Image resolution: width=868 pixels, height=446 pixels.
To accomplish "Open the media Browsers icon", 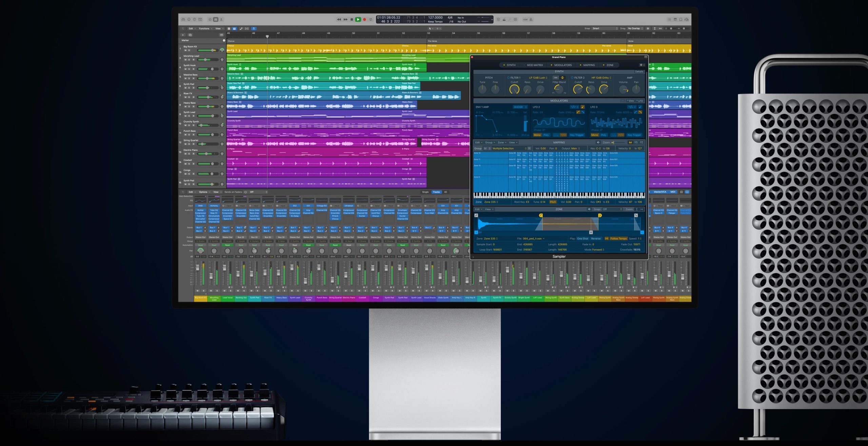I will coord(686,19).
